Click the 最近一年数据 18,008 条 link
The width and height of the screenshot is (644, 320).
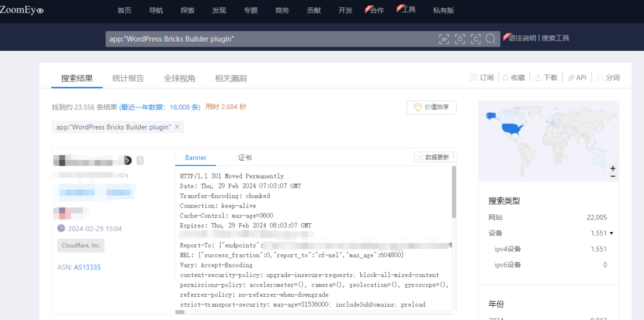[160, 107]
